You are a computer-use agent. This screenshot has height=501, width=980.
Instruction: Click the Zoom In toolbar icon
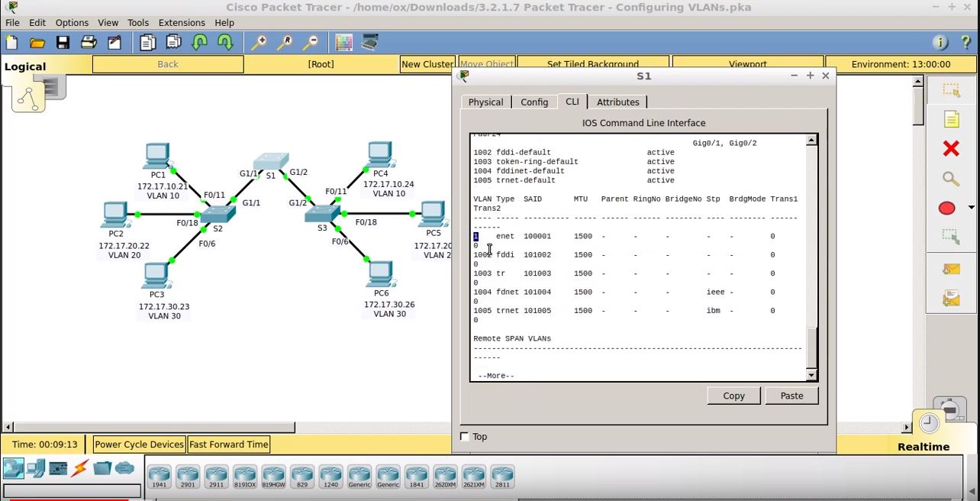tap(259, 42)
